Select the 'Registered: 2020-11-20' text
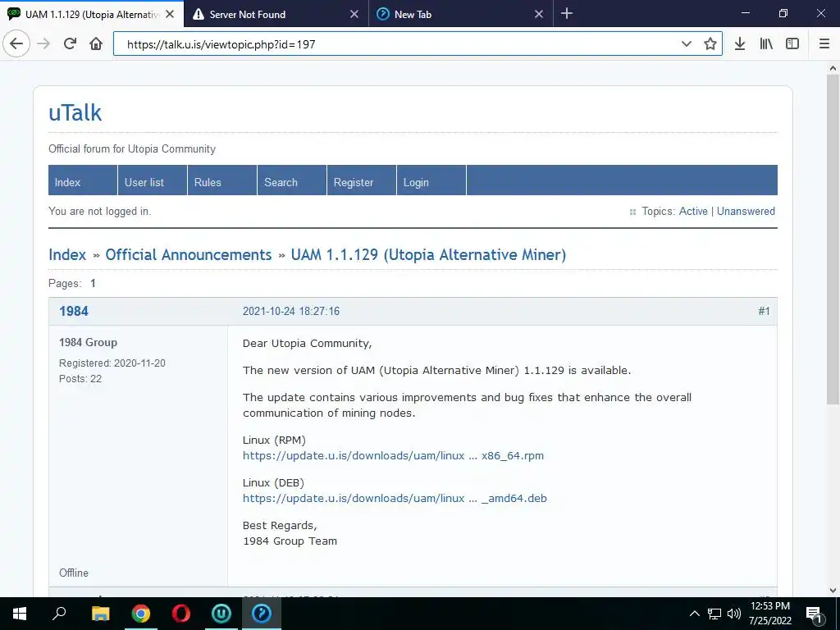The width and height of the screenshot is (840, 630). (x=112, y=363)
